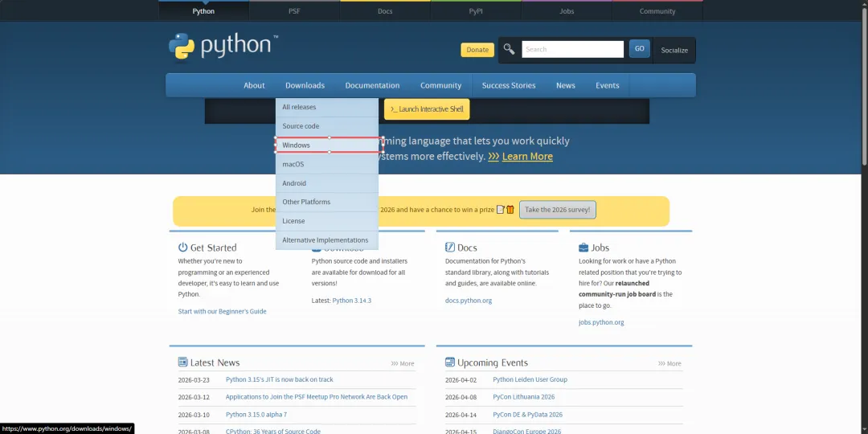Open the Jobs top tab
This screenshot has height=434, width=868.
point(567,11)
